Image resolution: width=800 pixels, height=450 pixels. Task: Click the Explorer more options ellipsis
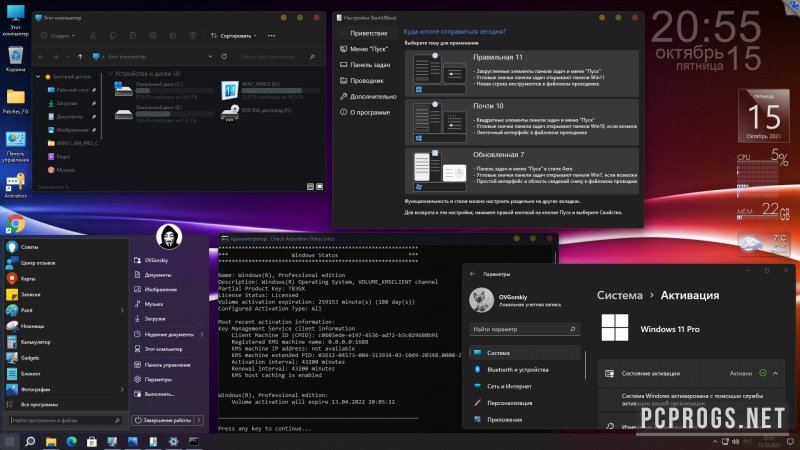(x=271, y=36)
